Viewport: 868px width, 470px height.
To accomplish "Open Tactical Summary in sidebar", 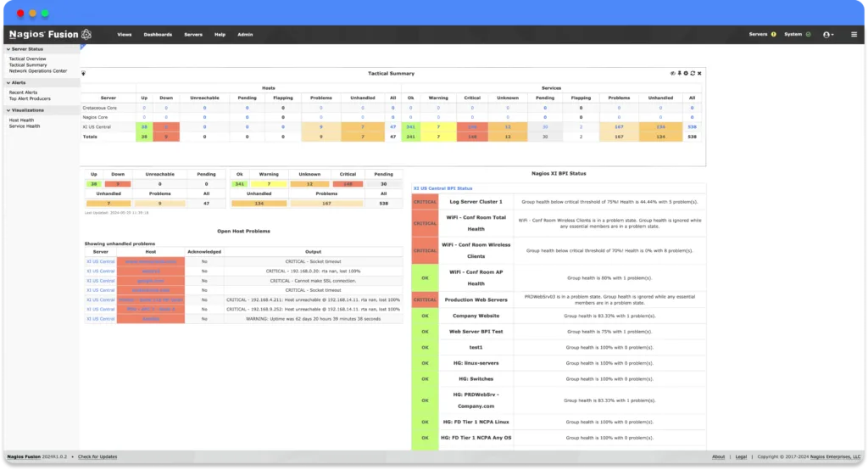I will (28, 64).
